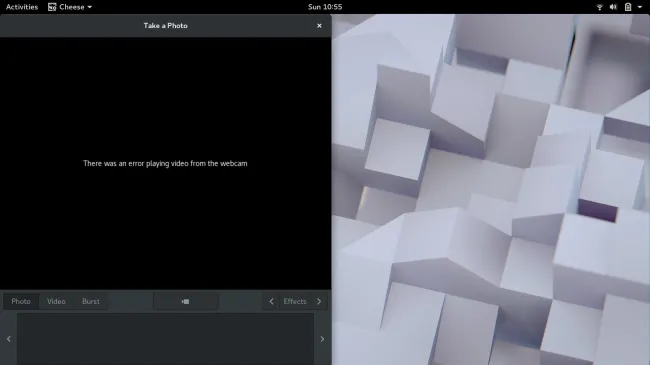Screen dimensions: 650x365
Task: Click the empty photo thumbnail strip
Action: pos(165,339)
